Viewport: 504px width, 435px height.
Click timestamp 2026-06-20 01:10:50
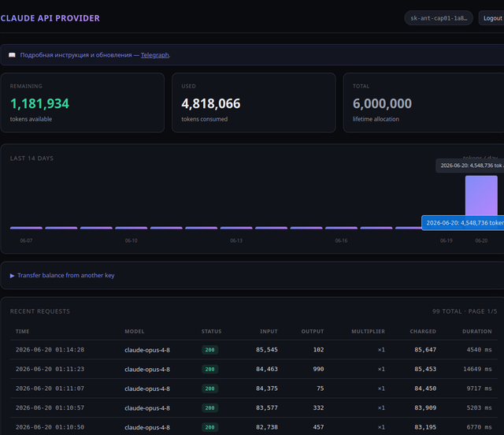click(x=50, y=427)
